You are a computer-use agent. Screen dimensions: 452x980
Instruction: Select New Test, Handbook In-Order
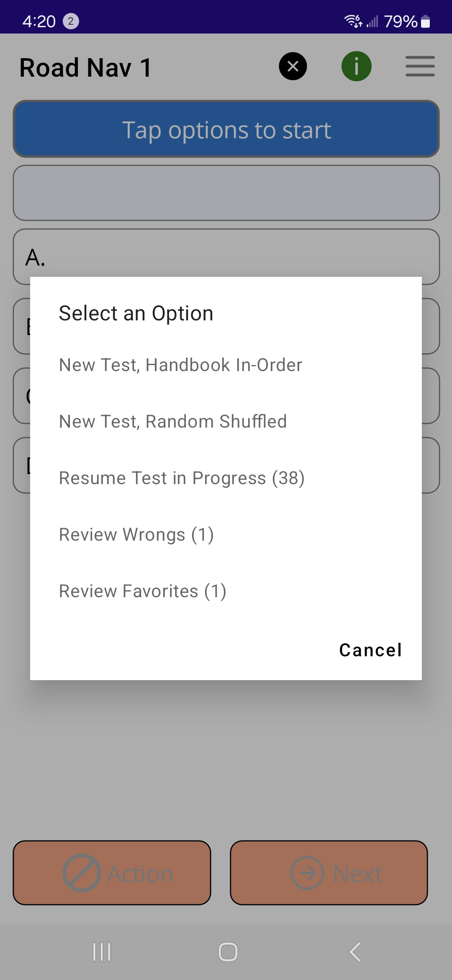pyautogui.click(x=180, y=365)
